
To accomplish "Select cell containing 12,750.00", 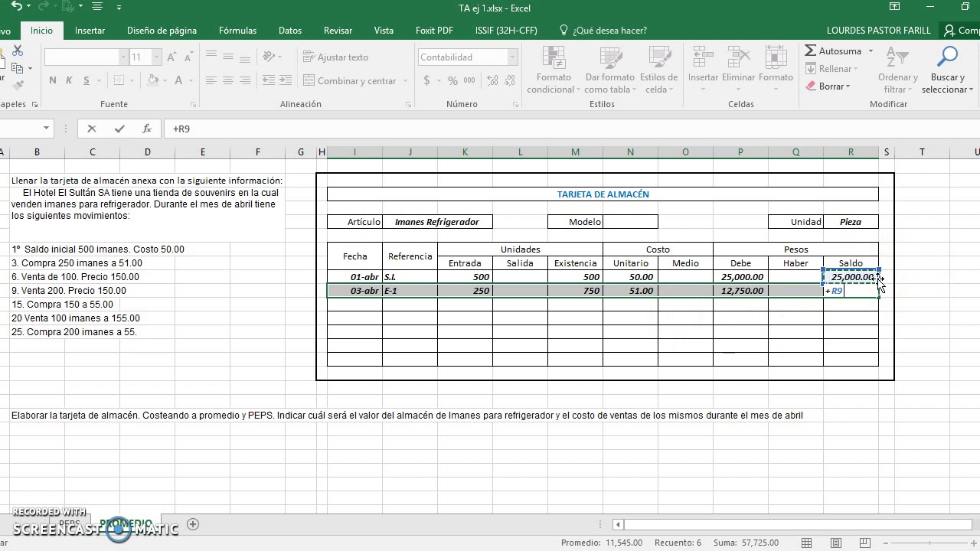I will [x=740, y=291].
